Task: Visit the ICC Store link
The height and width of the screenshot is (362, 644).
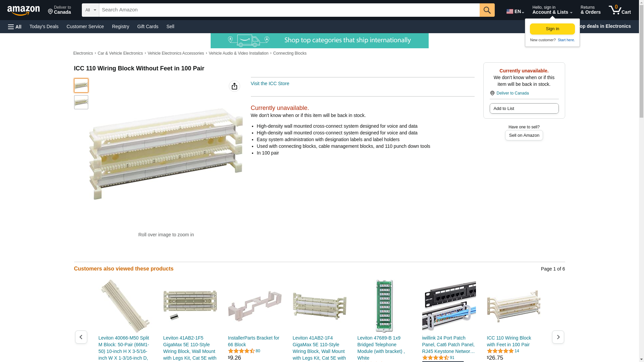Action: click(270, 83)
